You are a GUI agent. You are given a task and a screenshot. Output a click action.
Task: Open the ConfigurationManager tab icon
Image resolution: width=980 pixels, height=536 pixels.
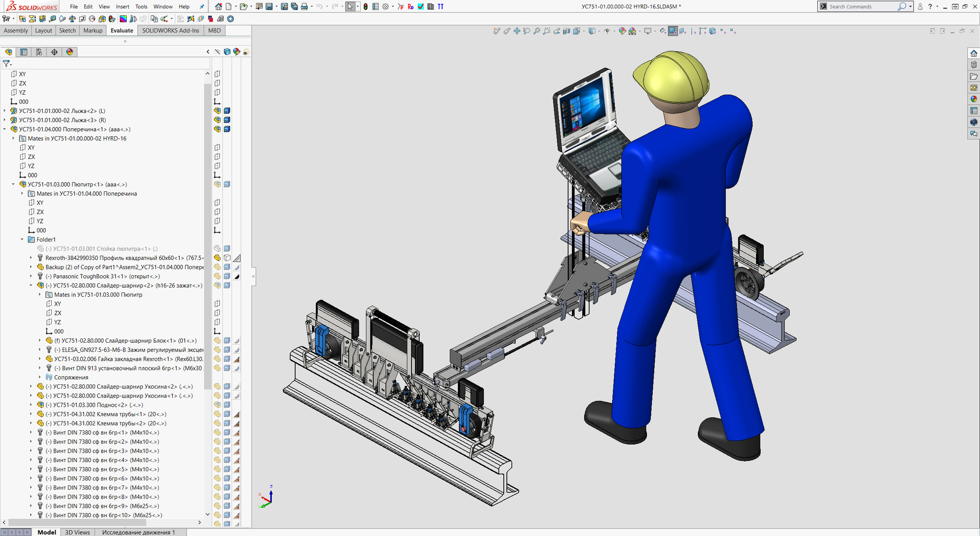coord(39,52)
